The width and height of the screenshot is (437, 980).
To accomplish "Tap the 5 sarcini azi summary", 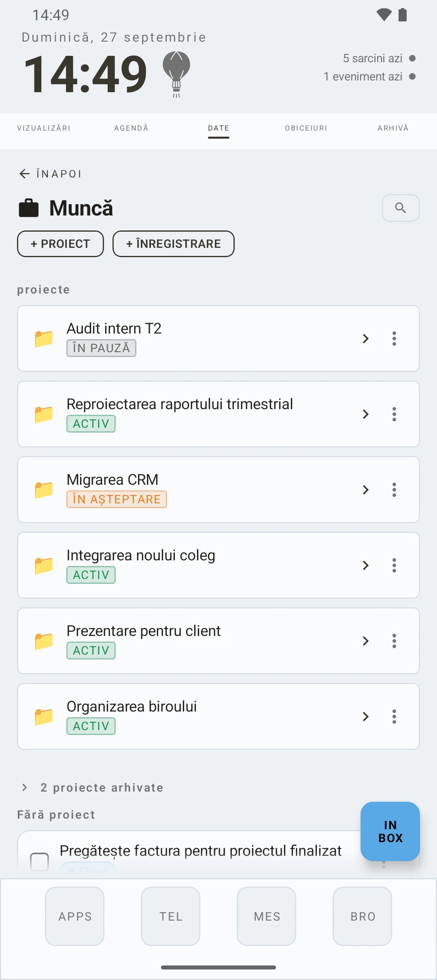I will (379, 58).
